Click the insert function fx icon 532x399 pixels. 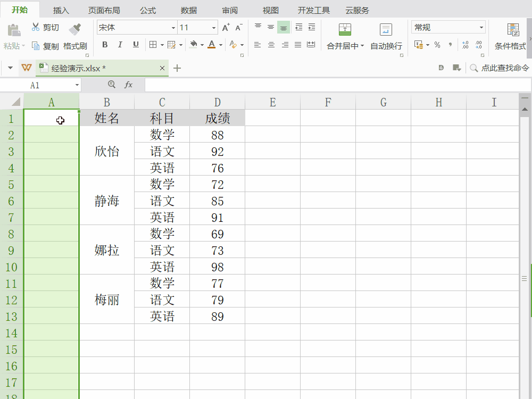tap(128, 85)
